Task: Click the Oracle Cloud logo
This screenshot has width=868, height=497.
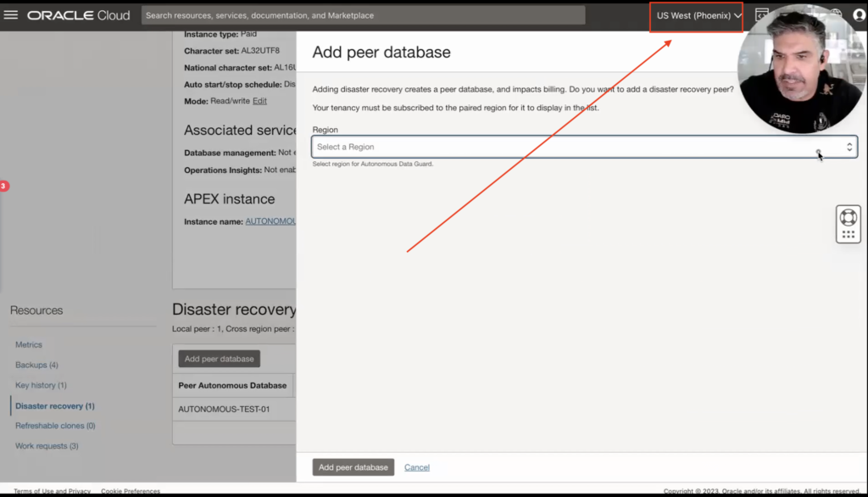Action: click(79, 15)
